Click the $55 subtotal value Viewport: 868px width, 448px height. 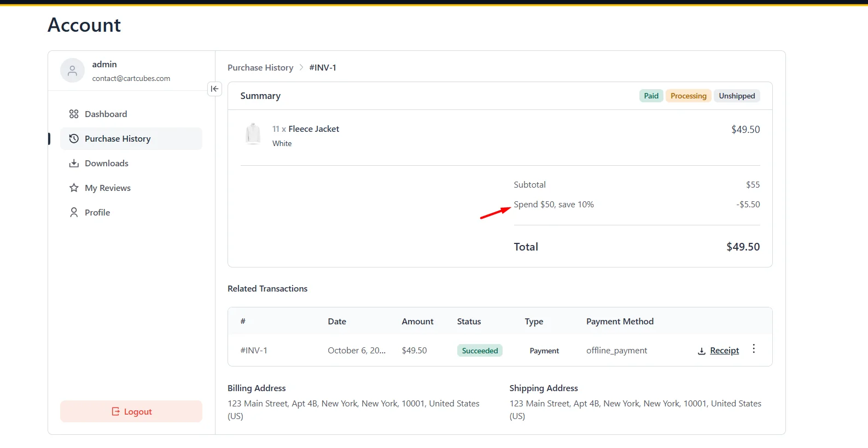(x=753, y=185)
